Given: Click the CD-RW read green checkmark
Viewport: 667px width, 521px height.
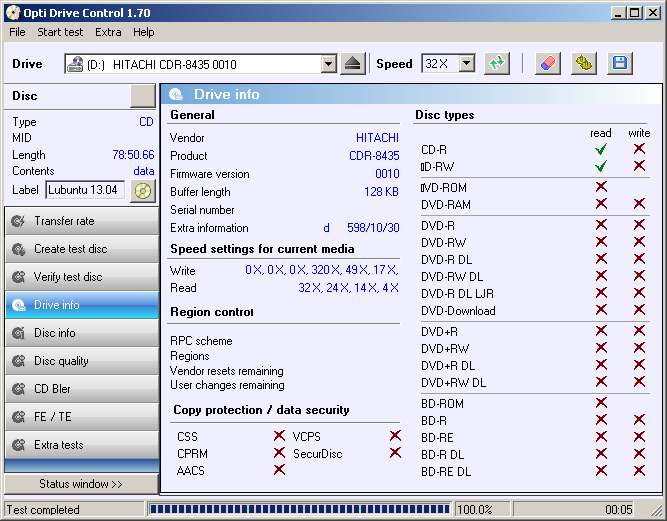Looking at the screenshot, I should (x=601, y=166).
